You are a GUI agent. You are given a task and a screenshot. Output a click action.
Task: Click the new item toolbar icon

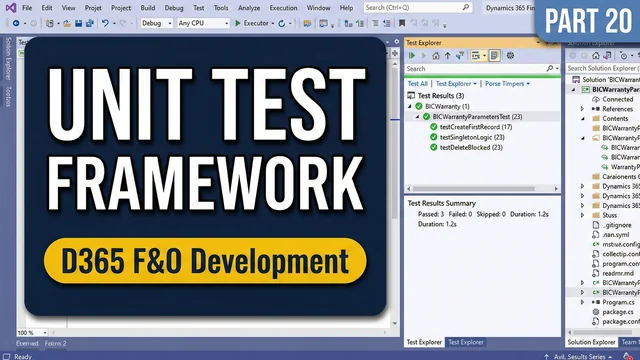49,24
